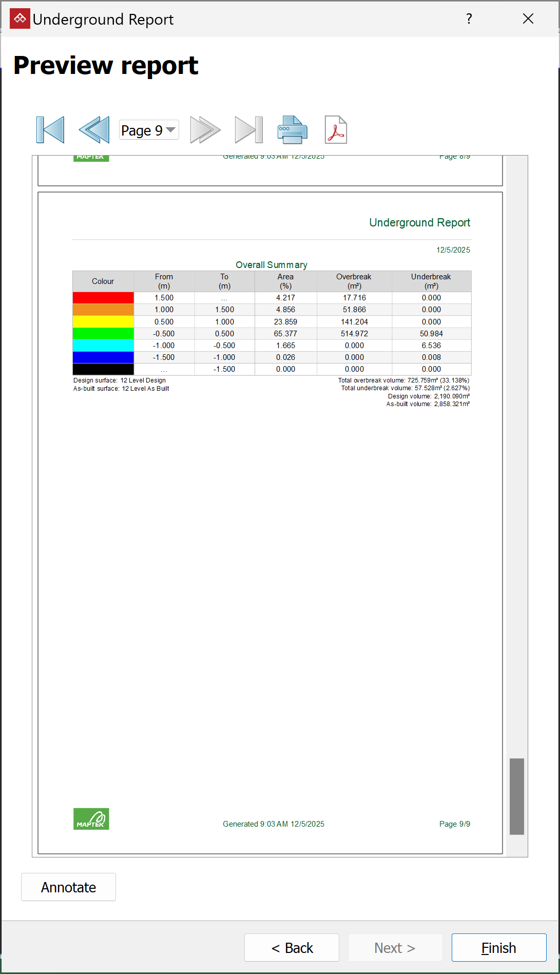Click area value '23.859'
Viewport: 560px width, 974px height.
(x=286, y=322)
